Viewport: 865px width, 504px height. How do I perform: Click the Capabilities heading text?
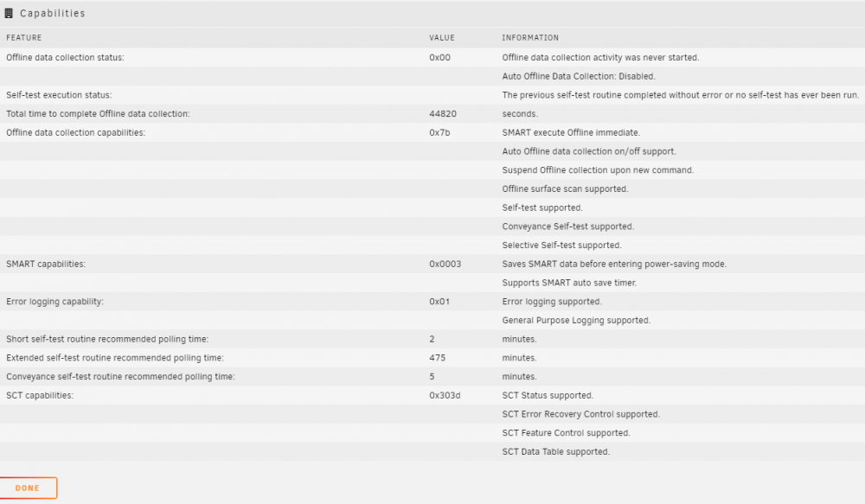tap(53, 13)
